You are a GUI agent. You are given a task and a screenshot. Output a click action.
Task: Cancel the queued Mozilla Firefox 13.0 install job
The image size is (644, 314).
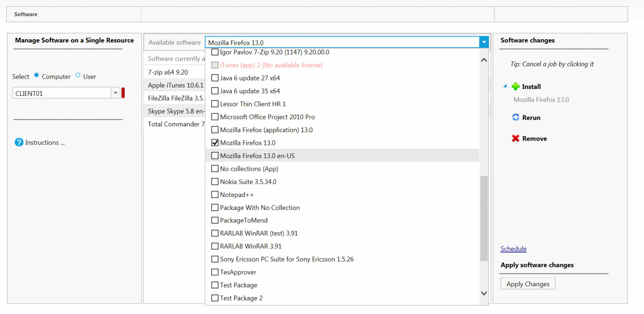pos(541,100)
